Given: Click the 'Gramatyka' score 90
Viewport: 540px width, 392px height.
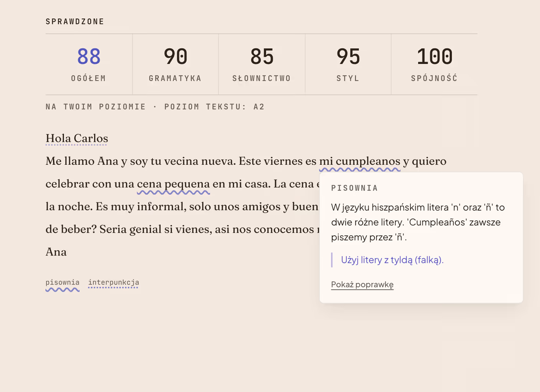Looking at the screenshot, I should (x=175, y=64).
